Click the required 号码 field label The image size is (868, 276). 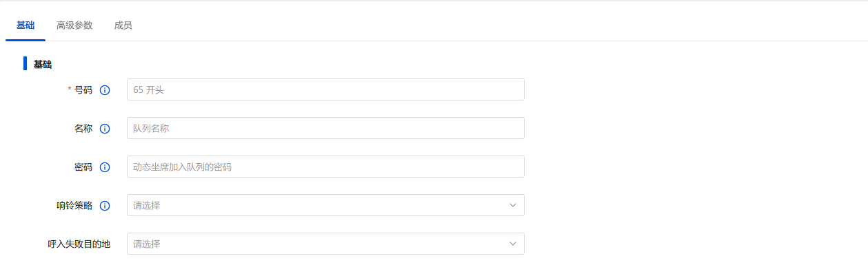click(83, 90)
